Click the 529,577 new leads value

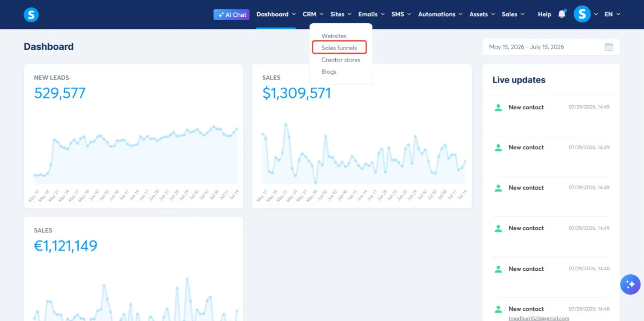pyautogui.click(x=60, y=93)
